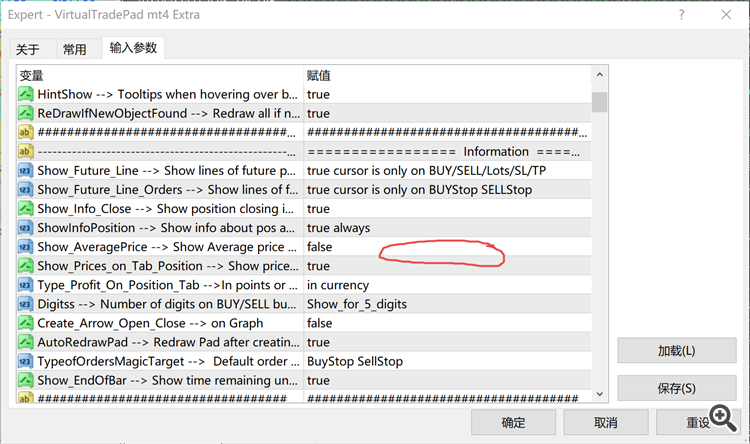Screen dimensions: 750x444
Task: Click the icon beside TypeofOrdersMagicTarget
Action: coord(25,362)
